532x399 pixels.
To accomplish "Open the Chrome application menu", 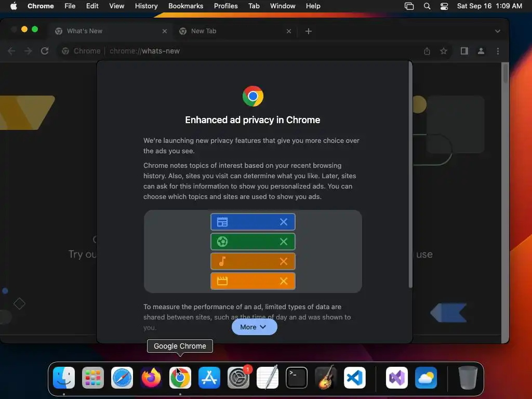I will [x=41, y=6].
